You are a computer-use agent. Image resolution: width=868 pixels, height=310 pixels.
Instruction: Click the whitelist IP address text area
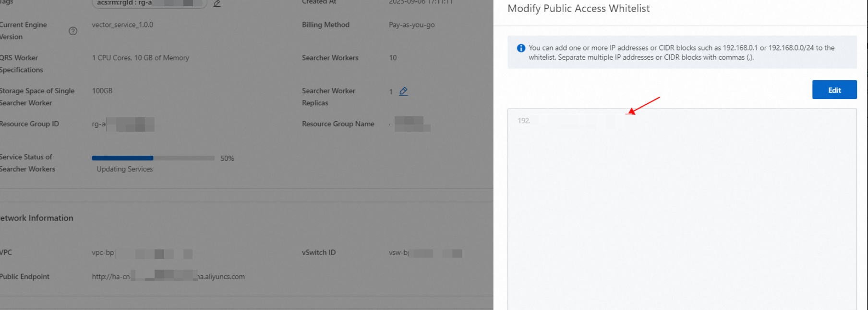pos(682,210)
